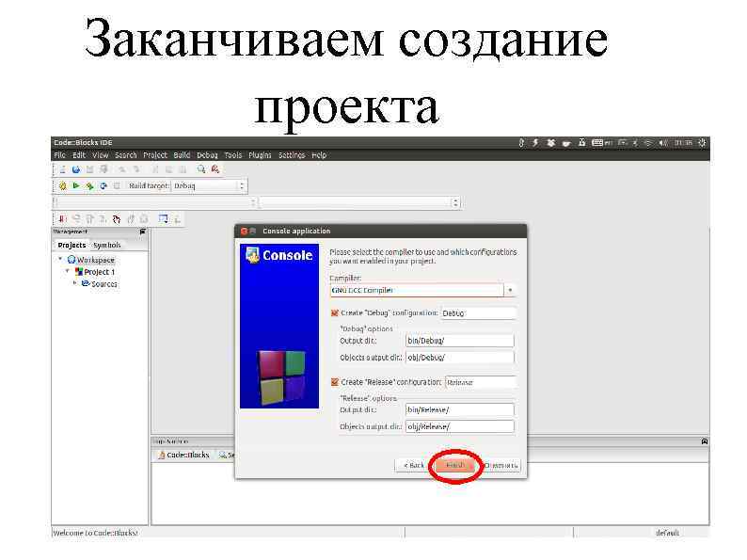Click the Back button in wizard
The height and width of the screenshot is (560, 747).
tap(414, 465)
